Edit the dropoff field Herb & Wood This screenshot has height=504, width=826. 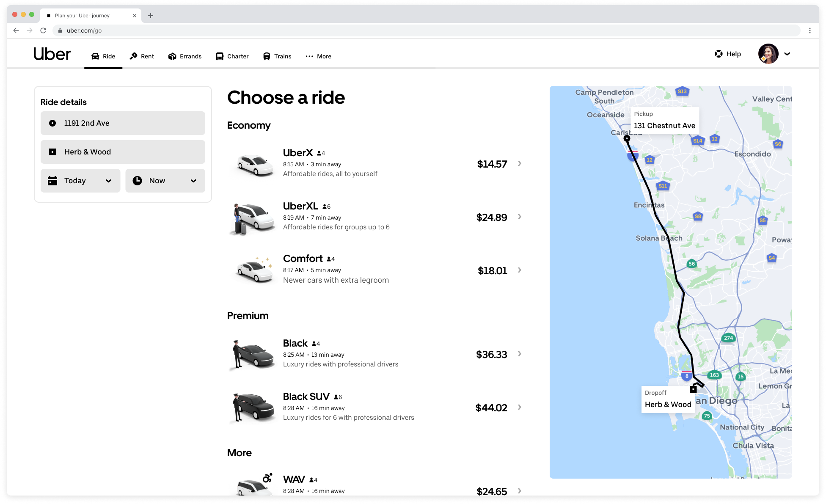[x=123, y=152]
